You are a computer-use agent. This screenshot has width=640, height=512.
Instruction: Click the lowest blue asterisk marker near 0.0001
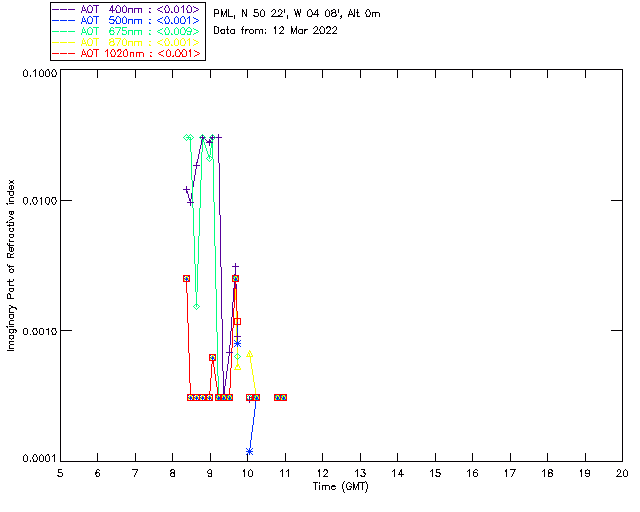[250, 452]
